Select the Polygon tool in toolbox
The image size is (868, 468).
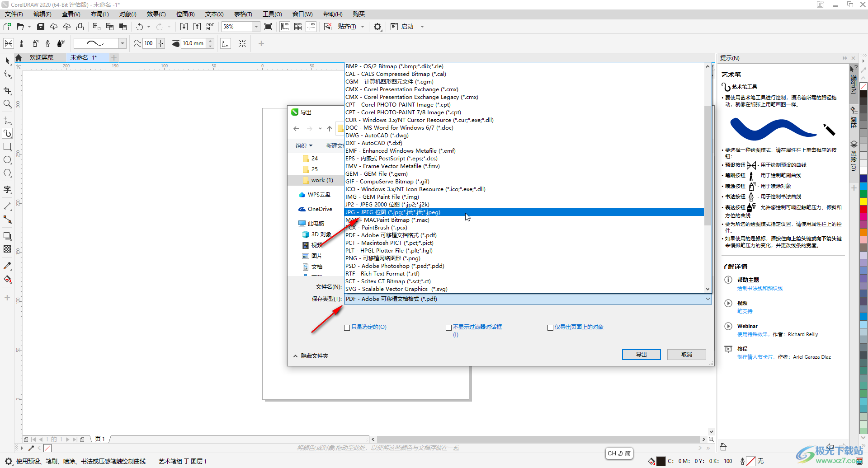pyautogui.click(x=7, y=173)
